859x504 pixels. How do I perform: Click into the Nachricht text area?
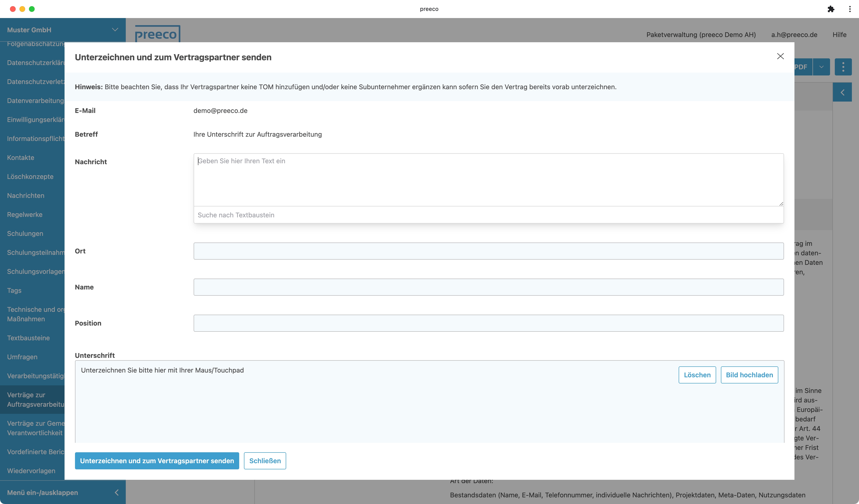tap(488, 180)
